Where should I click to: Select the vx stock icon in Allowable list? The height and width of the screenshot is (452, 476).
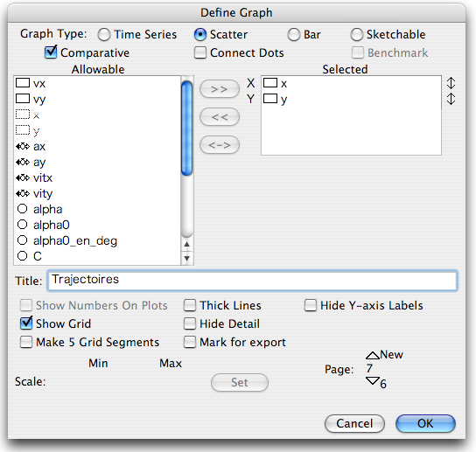23,83
